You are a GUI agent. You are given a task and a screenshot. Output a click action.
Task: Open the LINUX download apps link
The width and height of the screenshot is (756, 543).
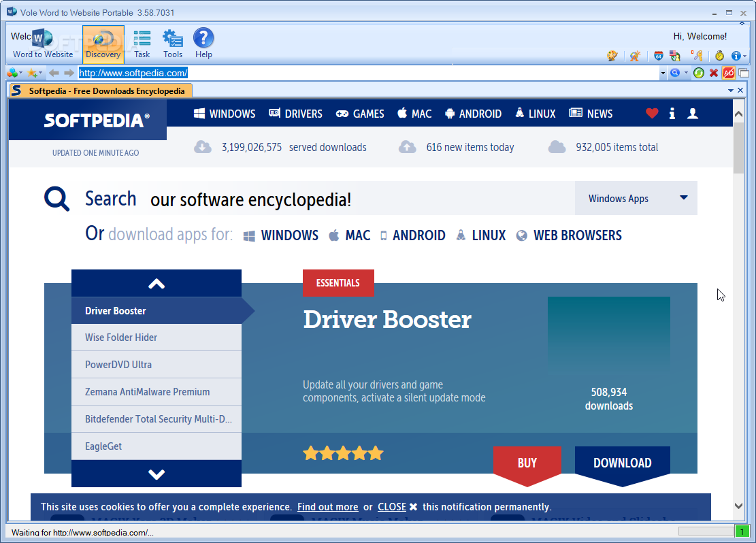pos(480,235)
